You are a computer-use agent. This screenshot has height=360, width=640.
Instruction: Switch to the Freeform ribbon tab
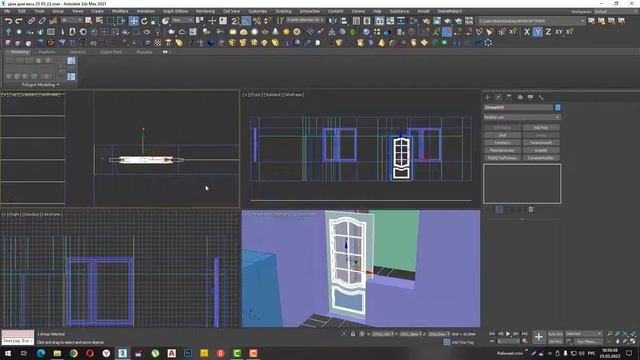pyautogui.click(x=47, y=52)
